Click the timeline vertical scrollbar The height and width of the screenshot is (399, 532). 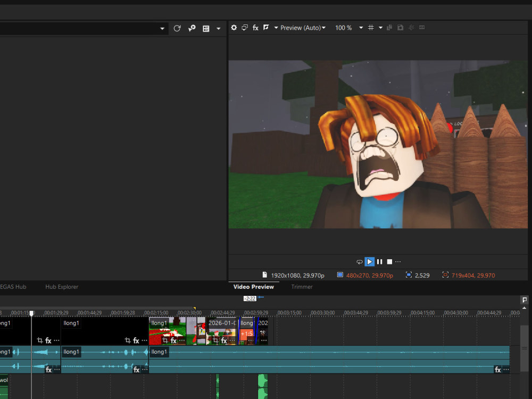point(525,348)
